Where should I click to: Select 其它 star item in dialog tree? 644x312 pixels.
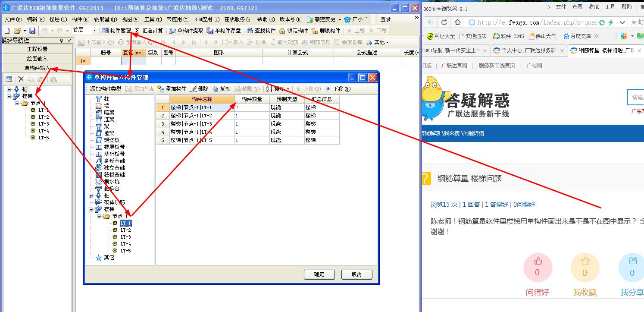pyautogui.click(x=109, y=258)
